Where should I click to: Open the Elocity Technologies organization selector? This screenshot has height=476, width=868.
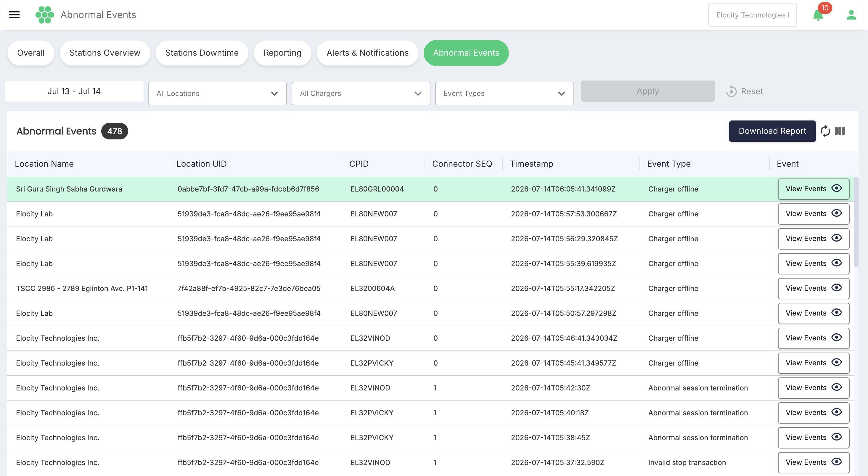[752, 15]
